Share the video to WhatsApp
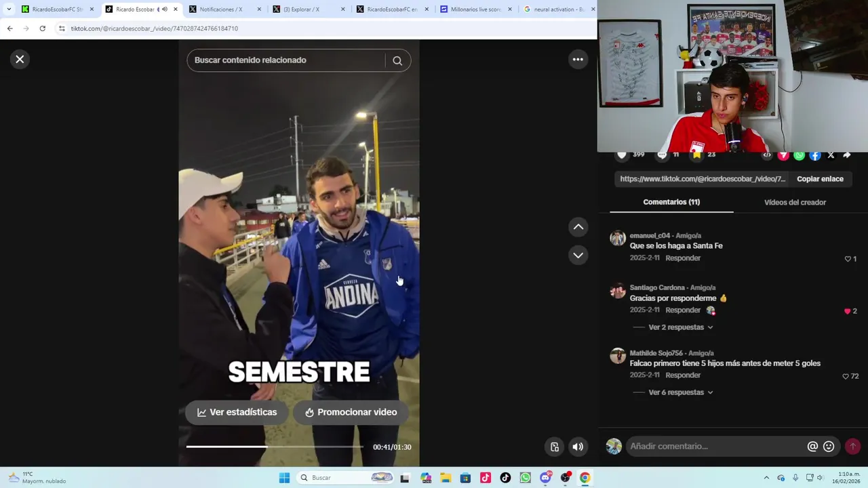The width and height of the screenshot is (868, 488). [800, 155]
